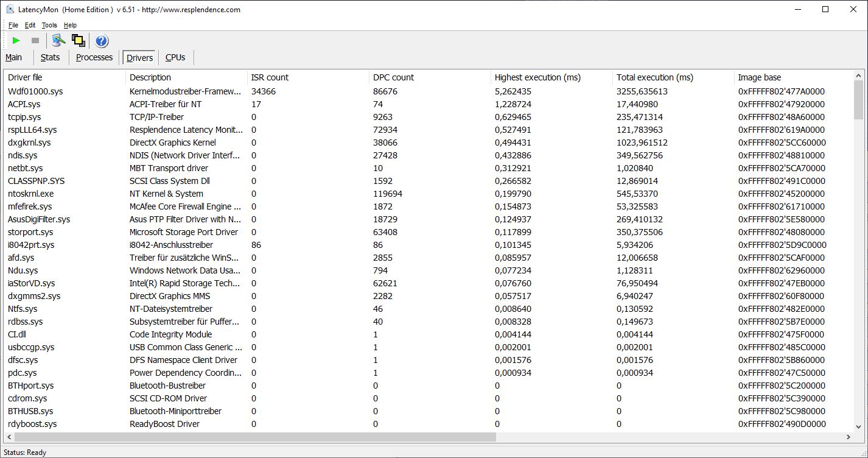Select the rdyboost.sys driver row
The image size is (868, 458).
click(429, 424)
